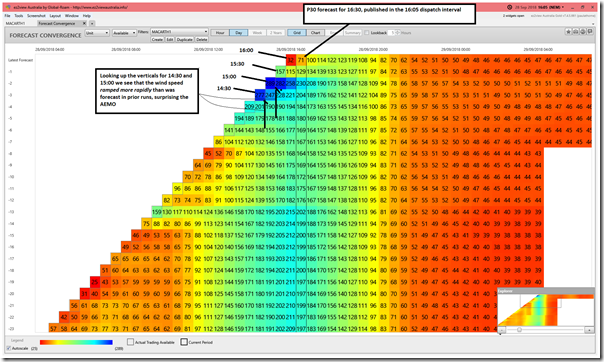Expand the Available dropdown
604x362 pixels.
click(x=124, y=33)
